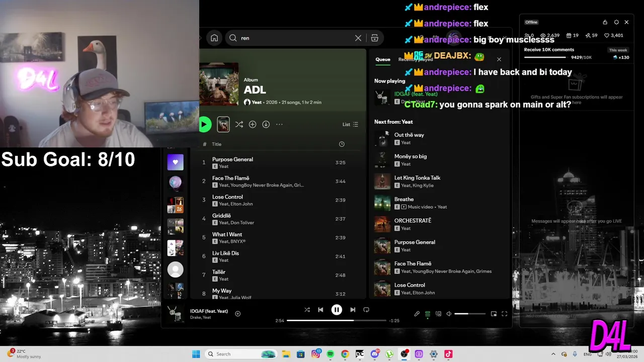The height and width of the screenshot is (362, 644).
Task: Switch to the Queue tab
Action: click(383, 59)
